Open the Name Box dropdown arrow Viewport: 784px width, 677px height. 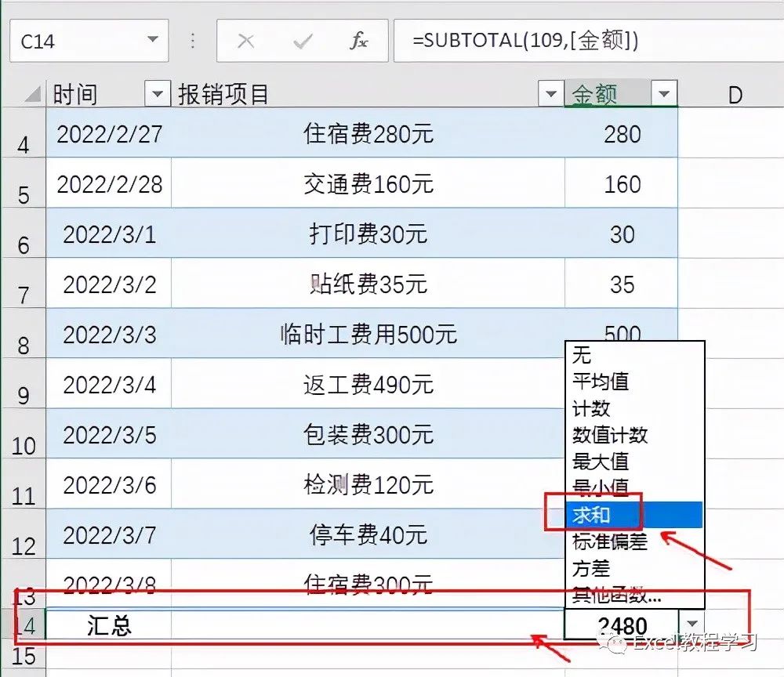[x=153, y=39]
